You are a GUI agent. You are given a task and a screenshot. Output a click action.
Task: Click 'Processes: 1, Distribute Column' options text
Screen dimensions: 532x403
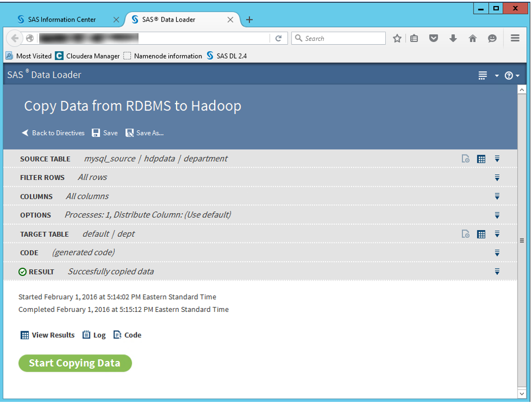(148, 215)
